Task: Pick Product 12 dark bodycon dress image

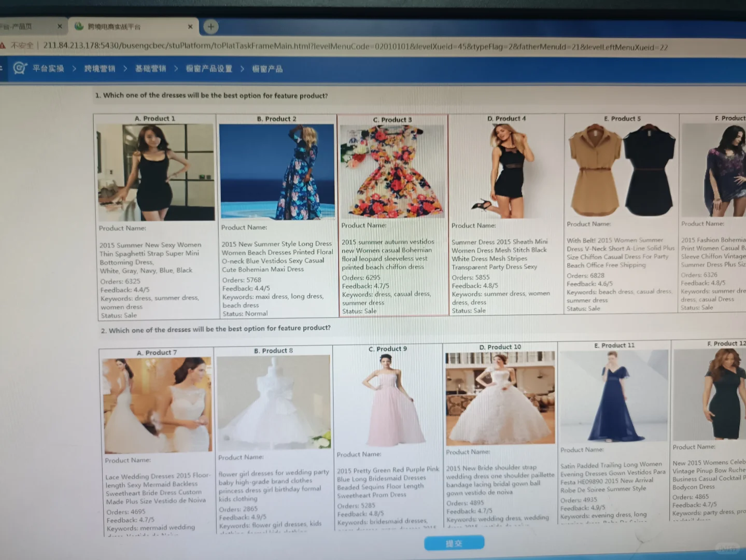Action: 710,394
